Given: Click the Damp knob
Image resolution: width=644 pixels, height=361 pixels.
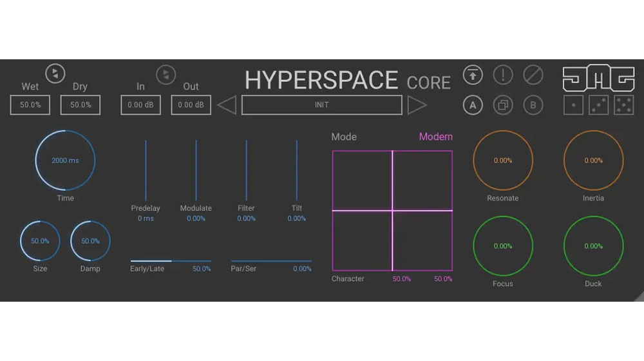Looking at the screenshot, I should pyautogui.click(x=90, y=241).
